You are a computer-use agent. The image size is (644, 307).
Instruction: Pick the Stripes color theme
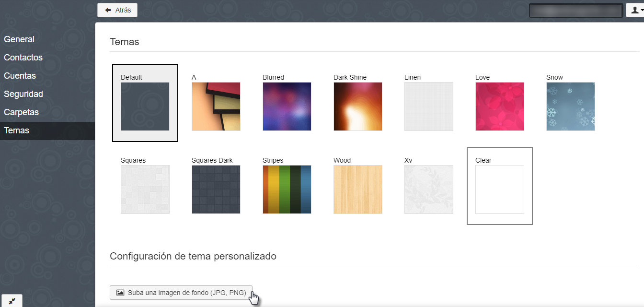(287, 189)
